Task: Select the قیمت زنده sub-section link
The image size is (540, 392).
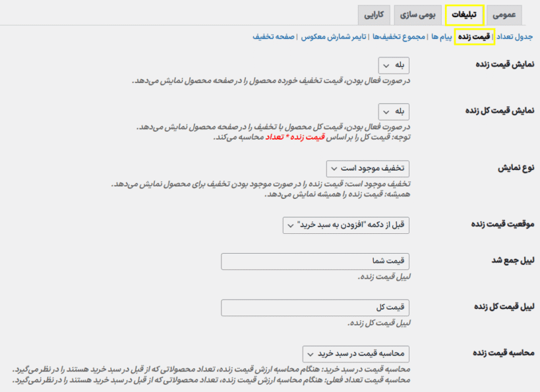Action: click(474, 36)
